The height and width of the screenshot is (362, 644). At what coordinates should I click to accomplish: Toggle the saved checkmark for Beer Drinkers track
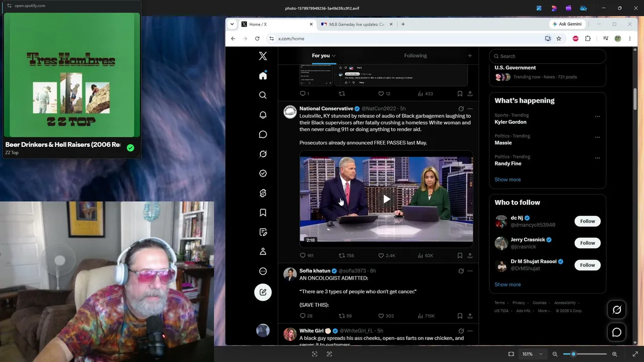click(x=130, y=148)
